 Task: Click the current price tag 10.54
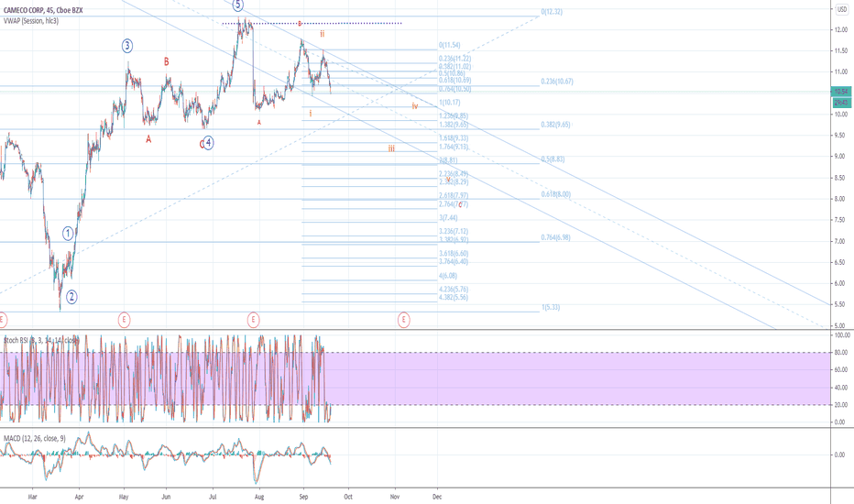click(x=841, y=92)
